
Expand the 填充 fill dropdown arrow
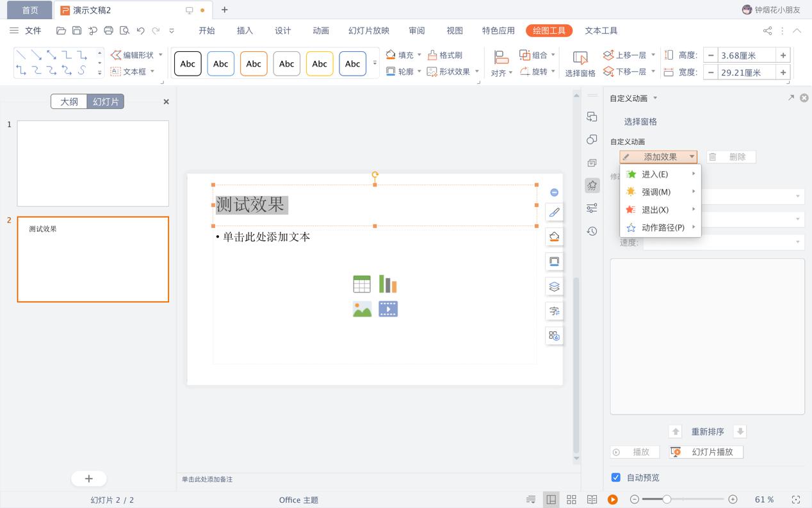[x=420, y=55]
